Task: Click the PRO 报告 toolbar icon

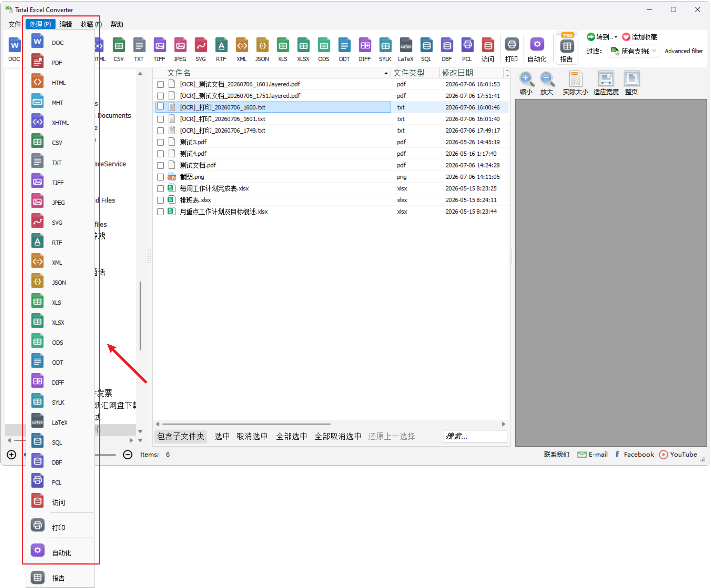Action: tap(567, 48)
